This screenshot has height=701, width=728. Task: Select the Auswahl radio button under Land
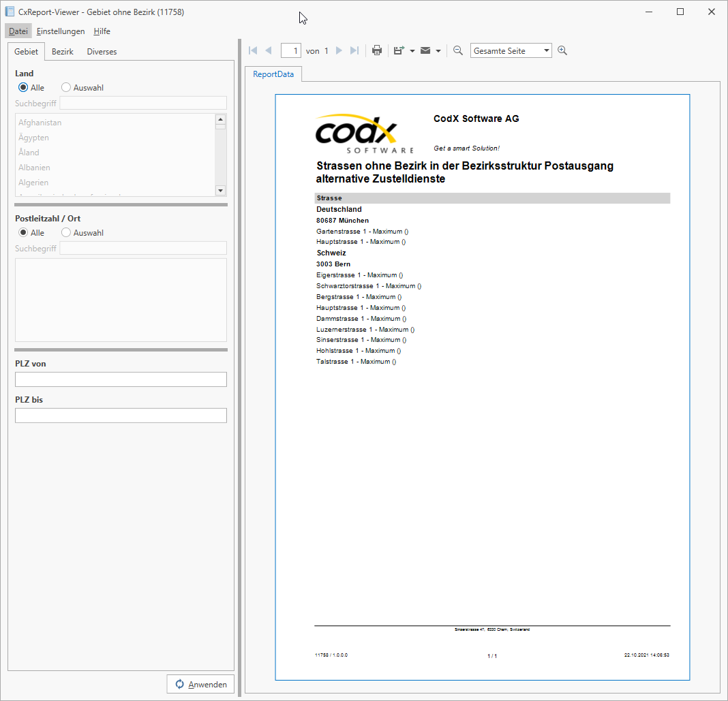[x=65, y=87]
